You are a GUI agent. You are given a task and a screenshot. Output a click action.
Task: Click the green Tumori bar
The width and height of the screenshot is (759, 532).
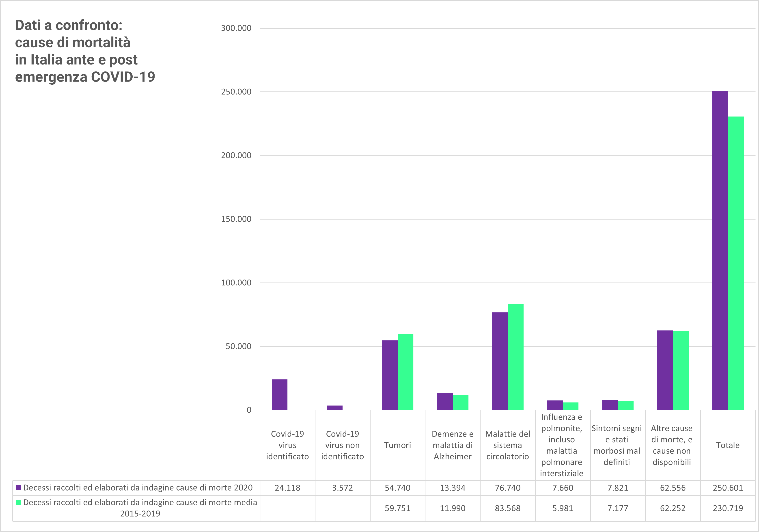point(405,372)
